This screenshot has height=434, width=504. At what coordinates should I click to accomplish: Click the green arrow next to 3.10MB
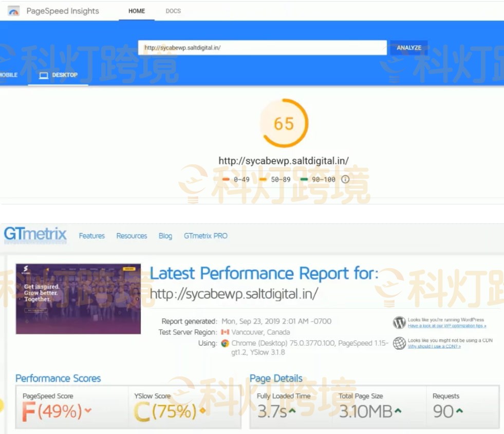pyautogui.click(x=398, y=410)
